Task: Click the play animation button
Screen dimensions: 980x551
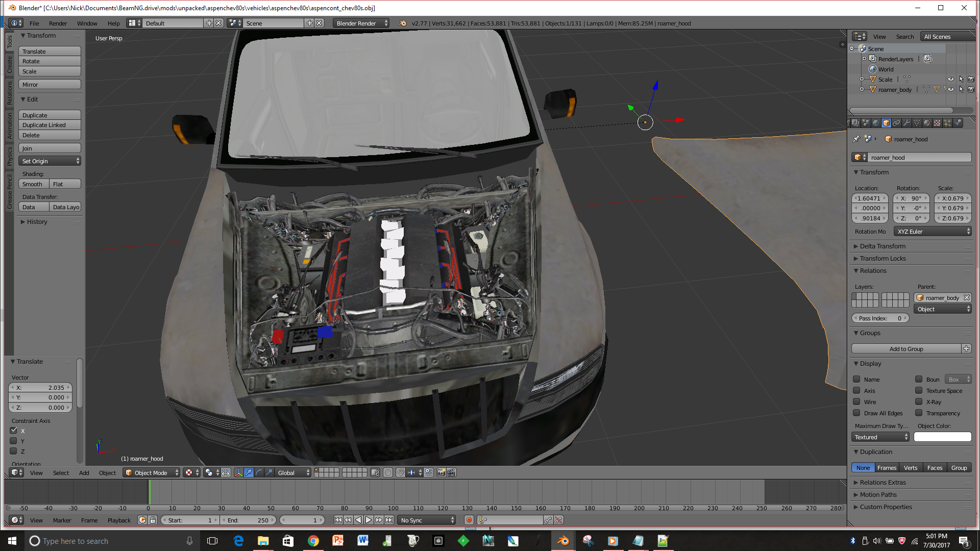Action: coord(368,520)
